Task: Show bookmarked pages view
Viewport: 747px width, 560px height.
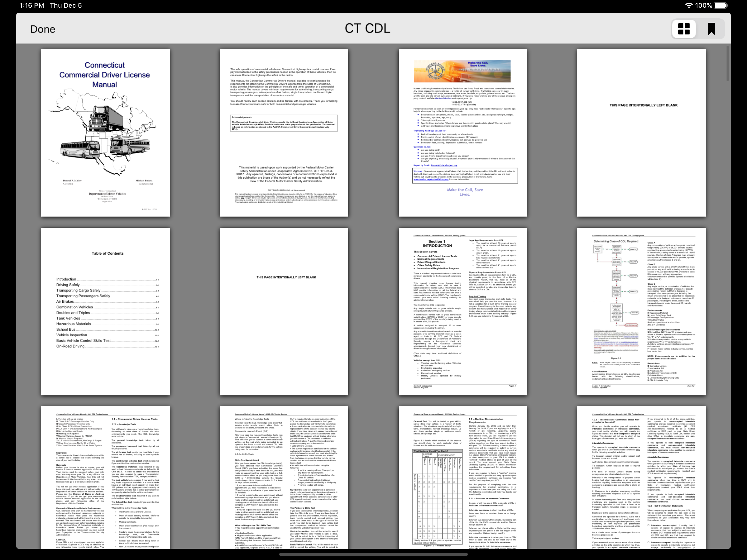Action: [711, 29]
